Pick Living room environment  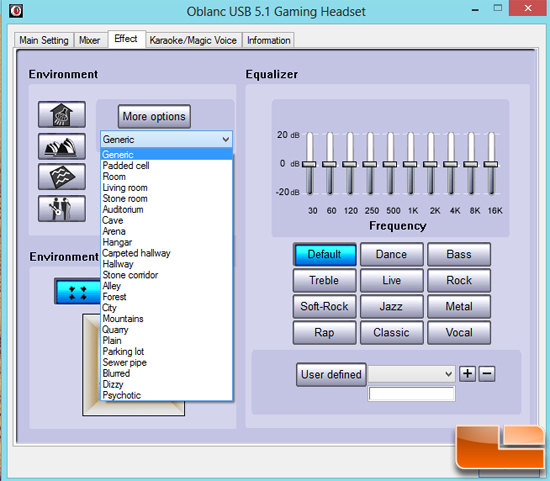point(166,187)
